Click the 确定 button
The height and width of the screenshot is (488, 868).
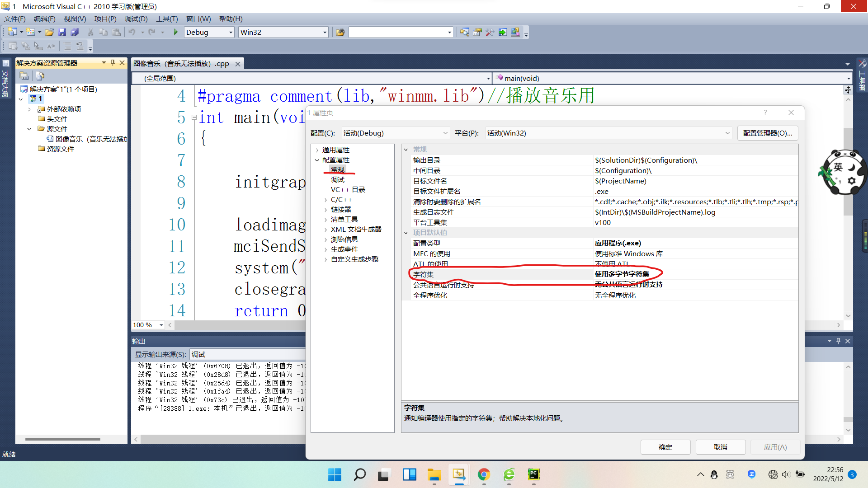[x=665, y=447]
